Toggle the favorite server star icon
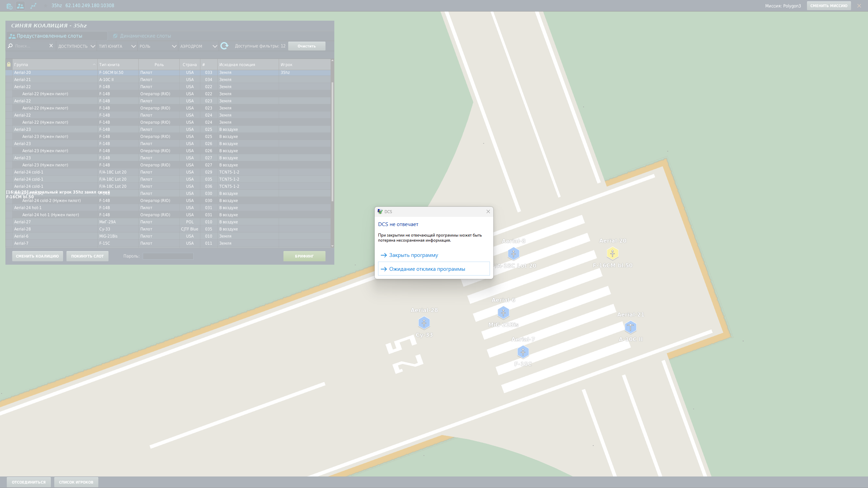The height and width of the screenshot is (488, 868). pos(46,6)
